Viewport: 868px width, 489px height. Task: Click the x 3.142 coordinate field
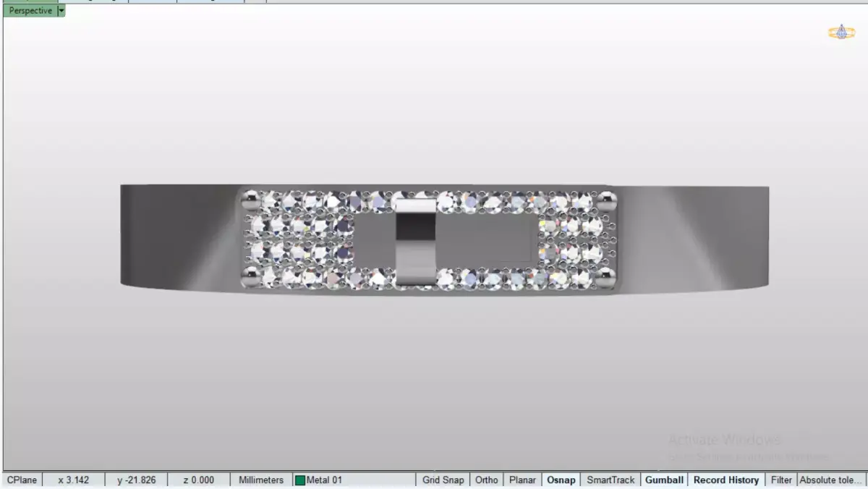[x=73, y=480]
